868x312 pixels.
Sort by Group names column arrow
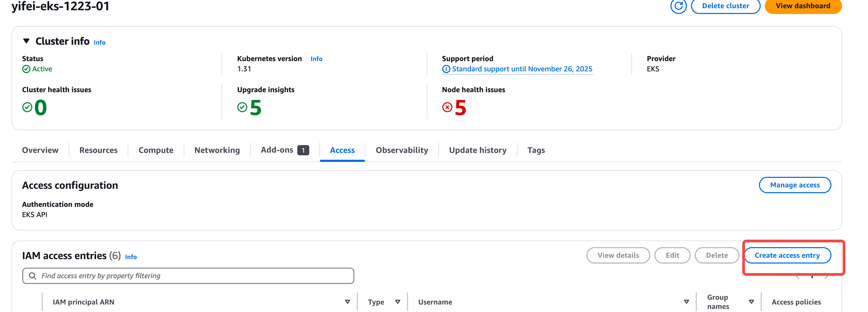(x=751, y=302)
